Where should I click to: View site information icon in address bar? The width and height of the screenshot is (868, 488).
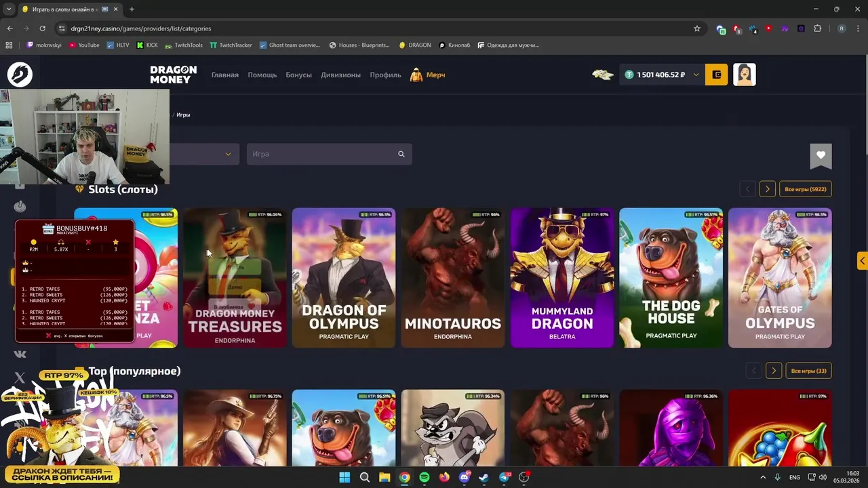point(62,28)
